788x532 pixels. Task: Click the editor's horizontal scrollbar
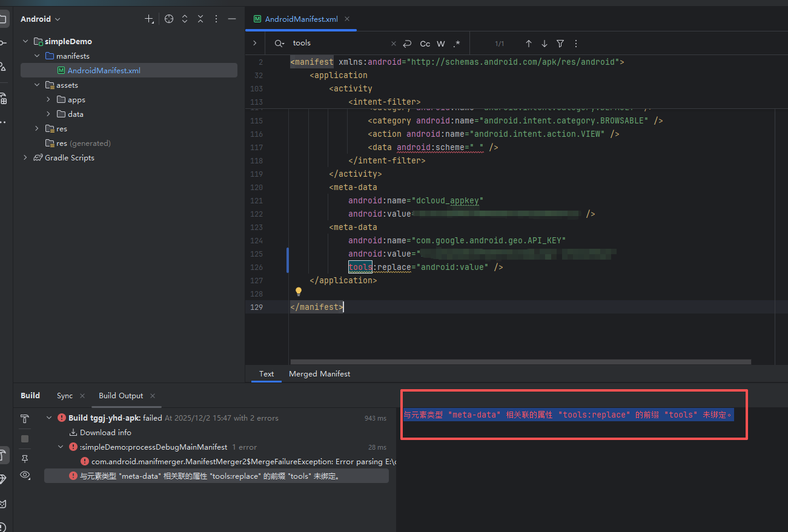(521, 362)
